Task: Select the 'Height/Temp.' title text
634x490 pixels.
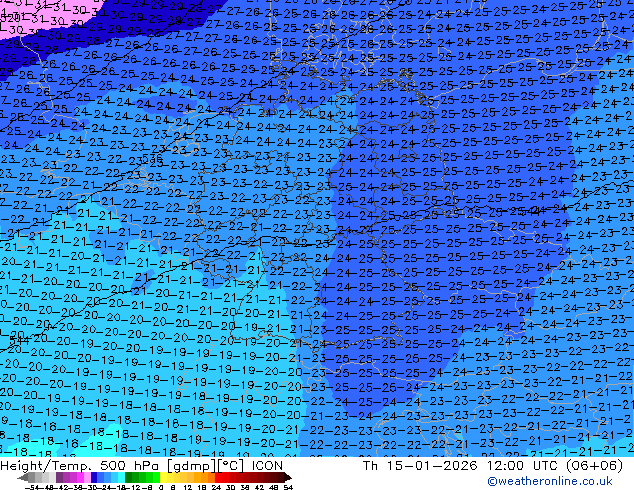Action: (46, 466)
